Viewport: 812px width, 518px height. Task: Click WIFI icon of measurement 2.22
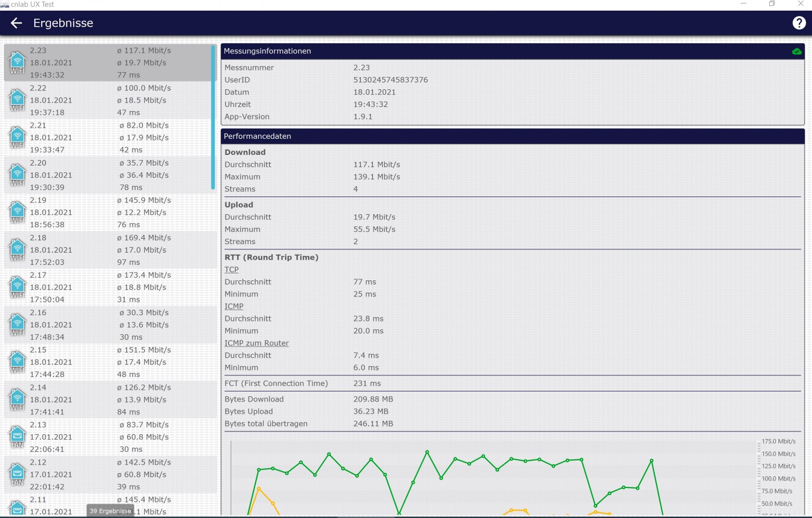pos(17,100)
